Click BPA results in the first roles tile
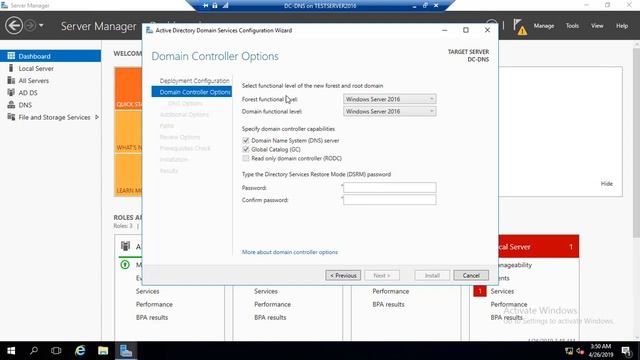Screen dimensions: 640x360 pyautogui.click(x=152, y=317)
